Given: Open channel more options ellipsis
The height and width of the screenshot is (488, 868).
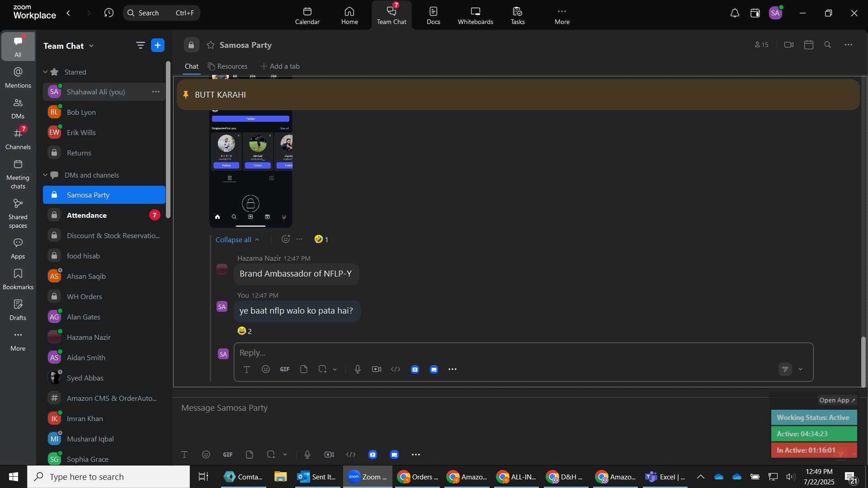Looking at the screenshot, I should [849, 45].
